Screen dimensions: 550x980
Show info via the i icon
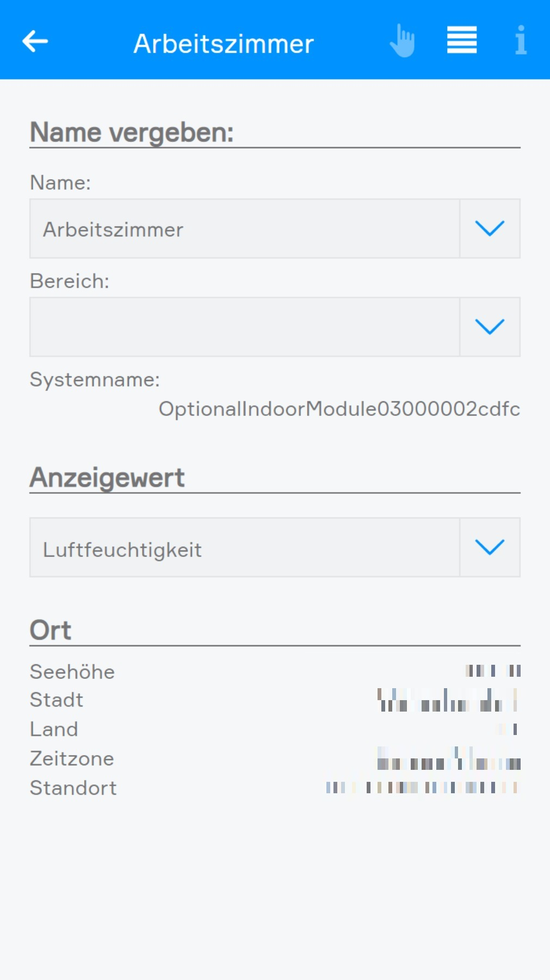[521, 40]
